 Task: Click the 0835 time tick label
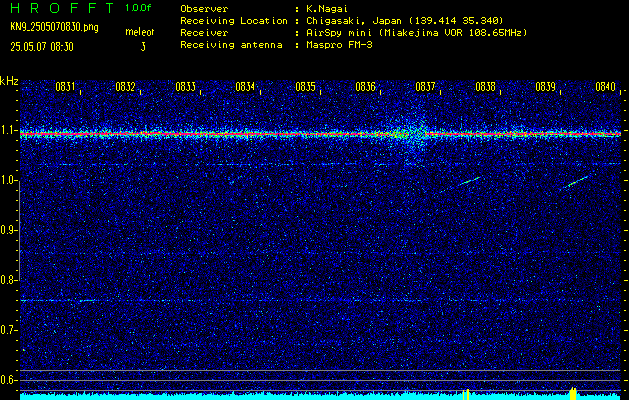(305, 87)
